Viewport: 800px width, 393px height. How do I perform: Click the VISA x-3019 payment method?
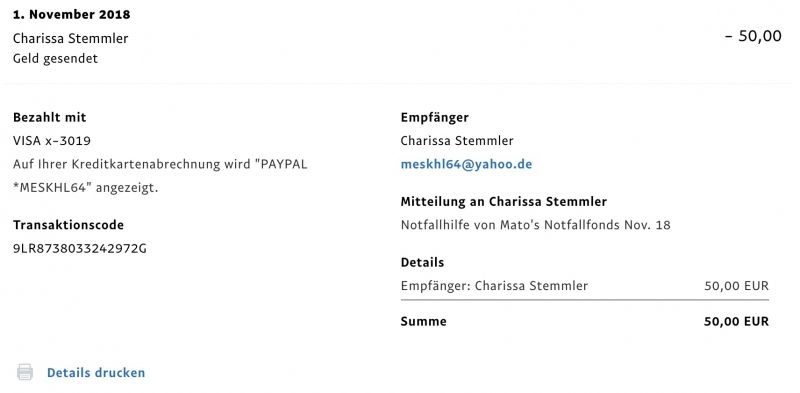(x=52, y=140)
